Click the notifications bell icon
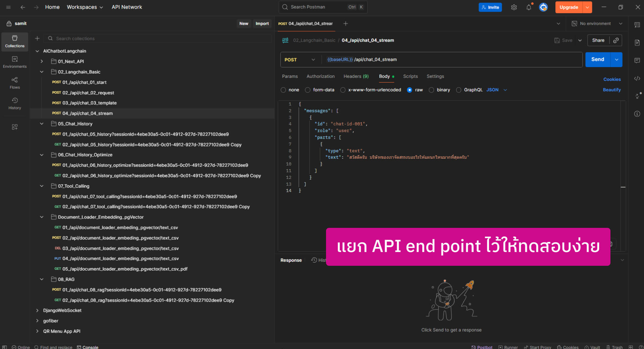Image resolution: width=644 pixels, height=349 pixels. pyautogui.click(x=529, y=7)
